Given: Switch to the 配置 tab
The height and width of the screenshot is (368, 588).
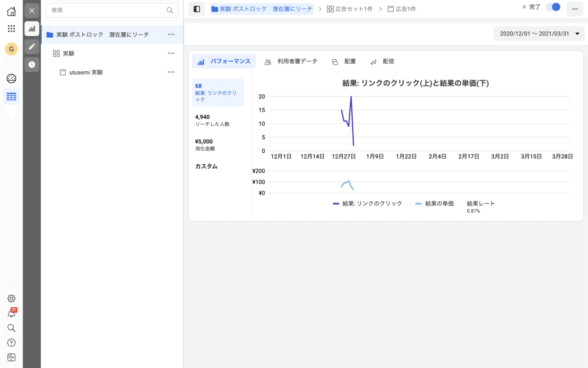Looking at the screenshot, I should tap(344, 62).
